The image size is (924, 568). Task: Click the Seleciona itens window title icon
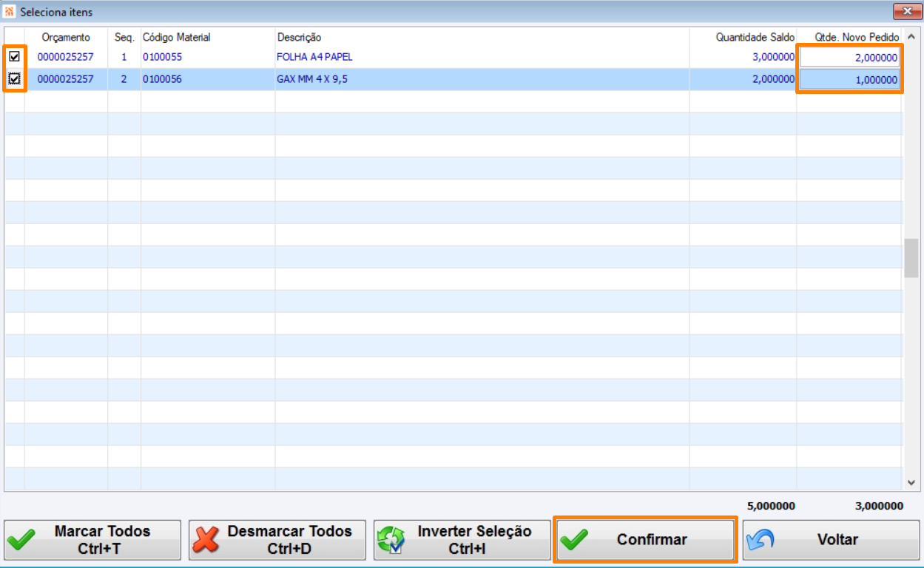point(10,13)
